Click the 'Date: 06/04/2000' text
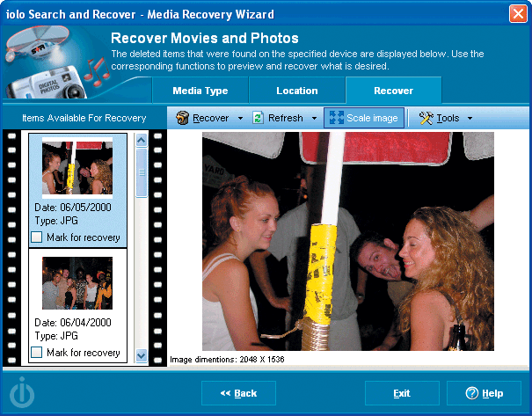 point(73,323)
